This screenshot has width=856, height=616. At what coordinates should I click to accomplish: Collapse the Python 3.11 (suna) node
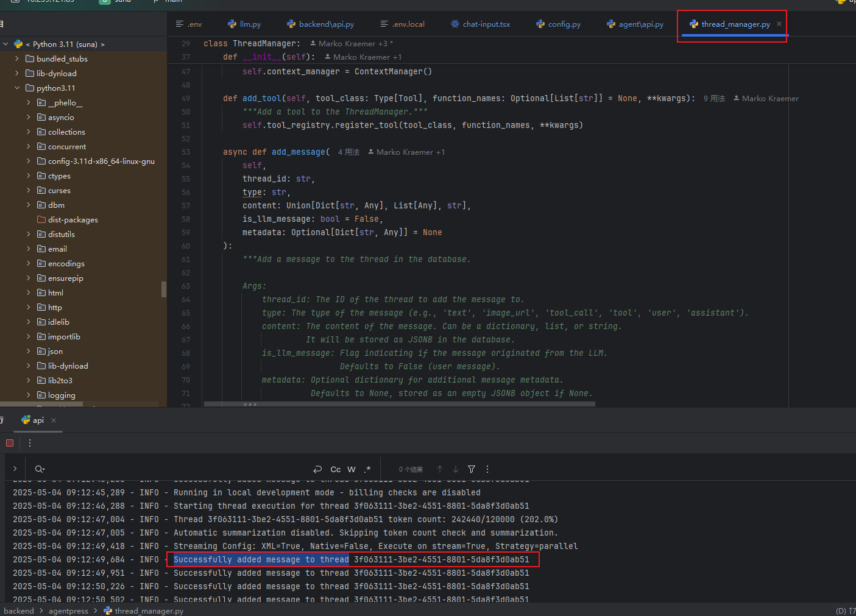5,44
